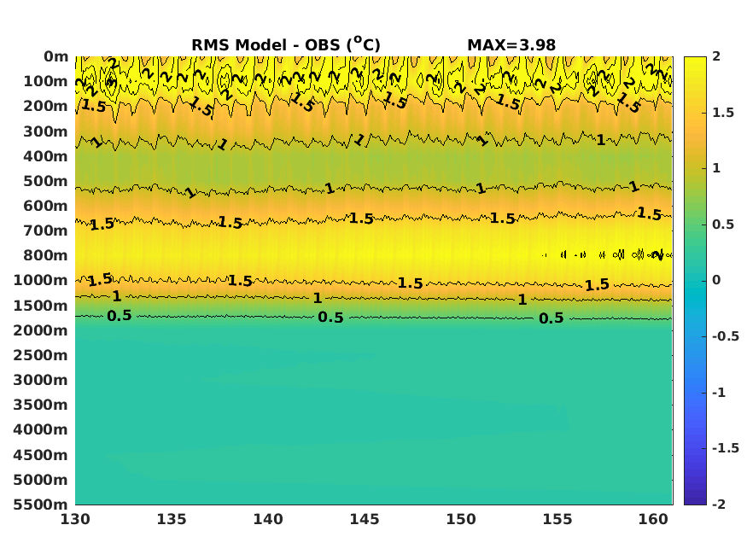Select the '300m' depth tick label

point(46,131)
